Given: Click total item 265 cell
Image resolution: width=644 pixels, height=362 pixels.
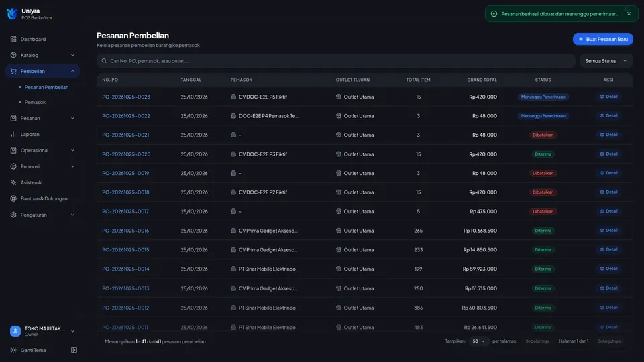Looking at the screenshot, I should tap(418, 231).
